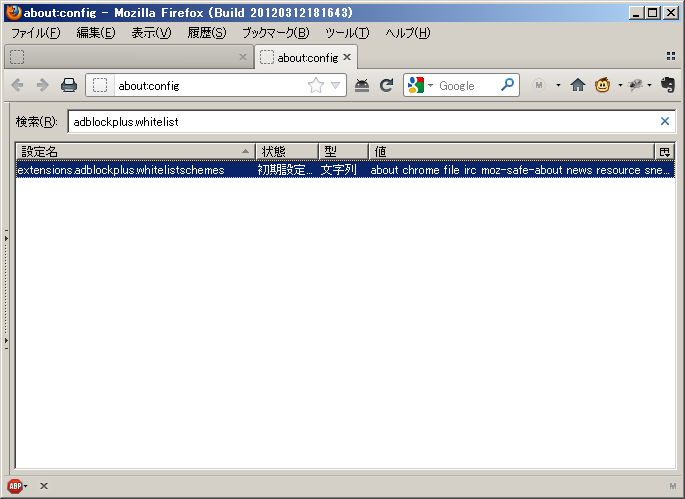Click the Android robot toolbar icon

[362, 85]
